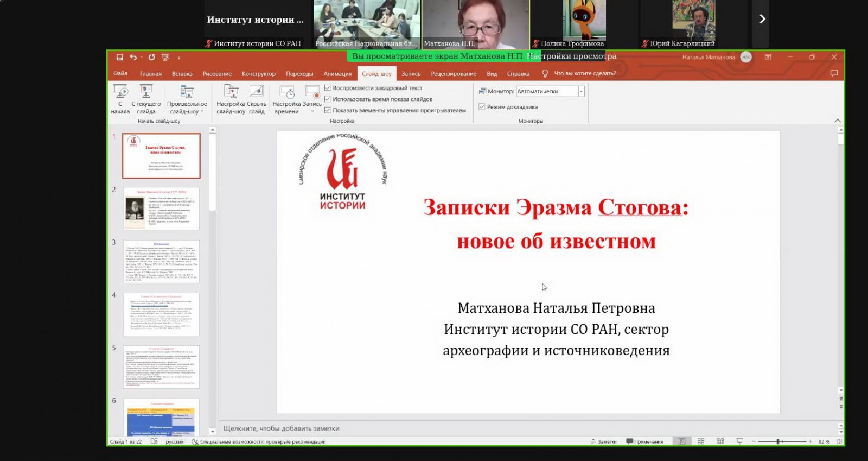Switch to Slide Sorter view icon
Image resolution: width=868 pixels, height=461 pixels.
click(x=701, y=441)
